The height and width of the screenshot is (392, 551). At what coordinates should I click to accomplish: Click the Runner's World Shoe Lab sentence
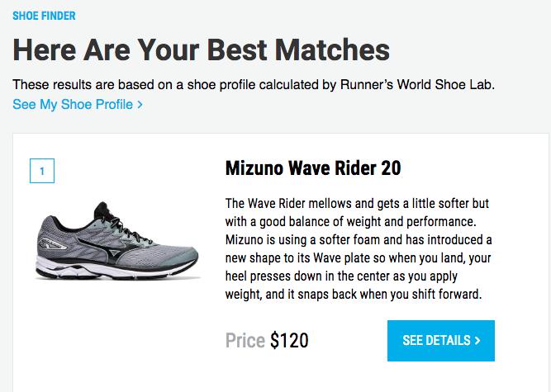pos(254,85)
